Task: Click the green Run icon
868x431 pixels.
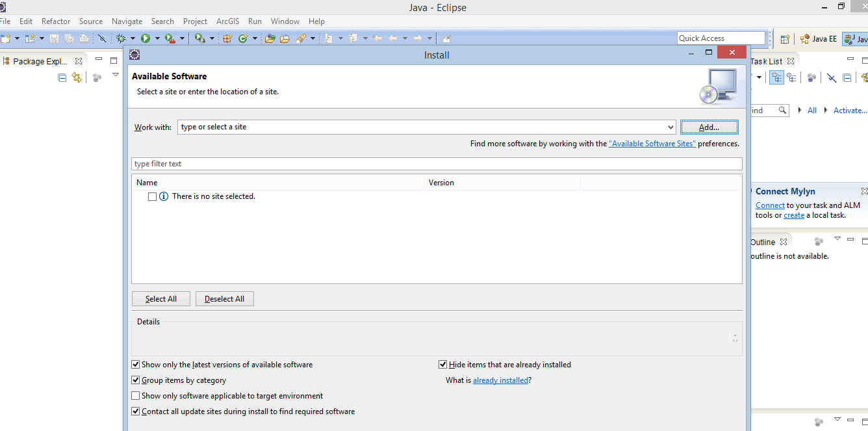Action: click(x=146, y=38)
